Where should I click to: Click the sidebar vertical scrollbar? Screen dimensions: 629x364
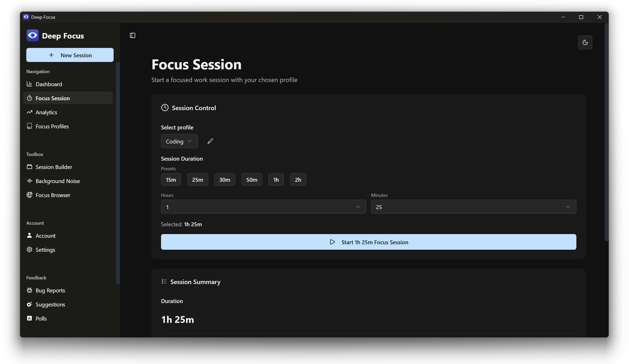pos(118,173)
